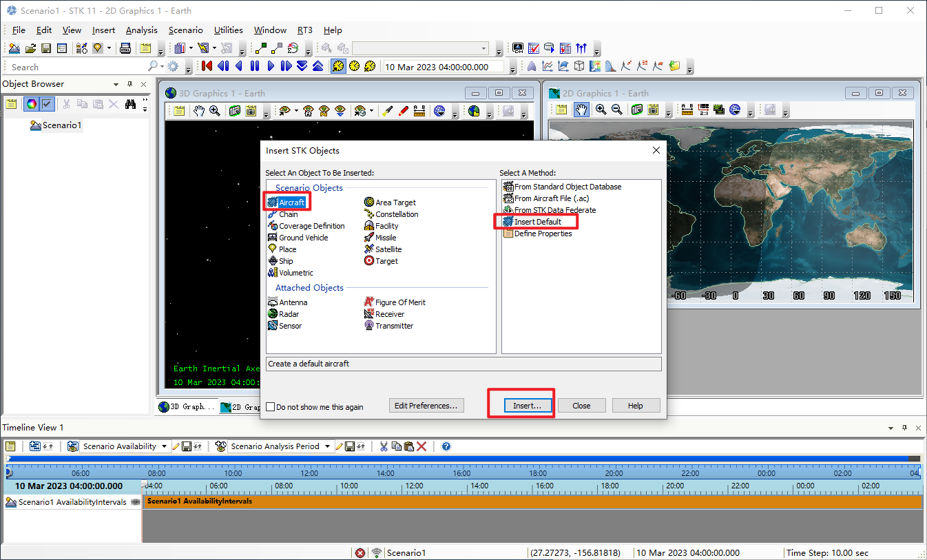Open Timeline View panel options arrow
Image resolution: width=927 pixels, height=560 pixels.
[x=891, y=428]
